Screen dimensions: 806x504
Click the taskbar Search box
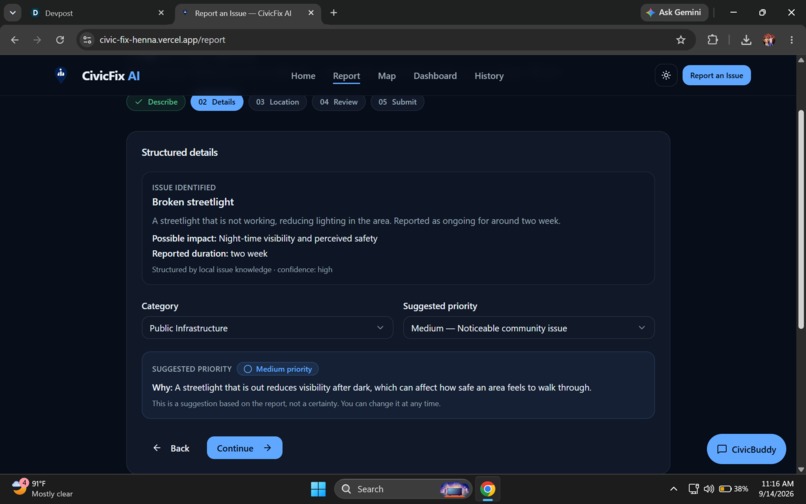402,489
